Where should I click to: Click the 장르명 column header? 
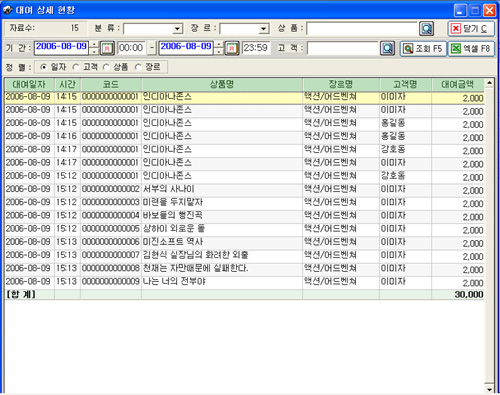coord(341,85)
